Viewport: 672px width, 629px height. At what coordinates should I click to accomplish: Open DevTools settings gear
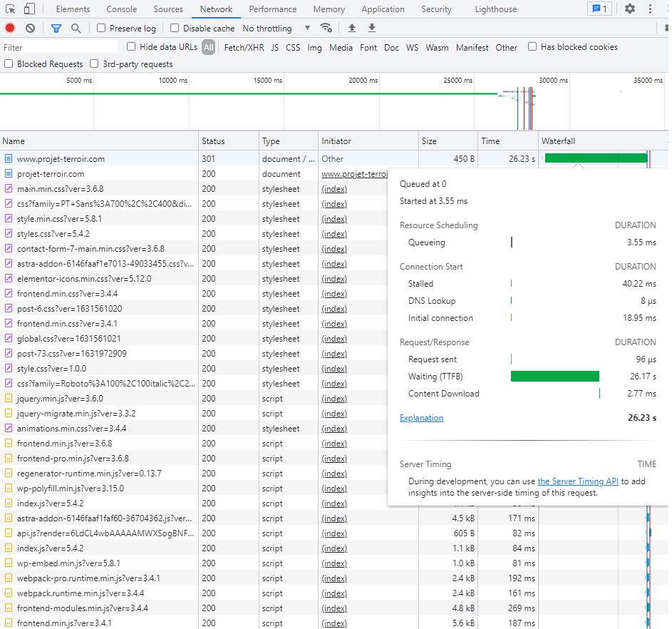(x=630, y=9)
